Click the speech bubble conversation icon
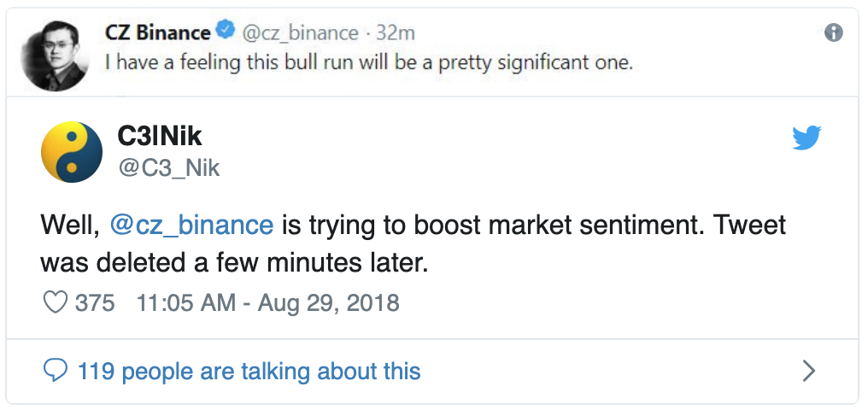The image size is (868, 410). pyautogui.click(x=56, y=371)
